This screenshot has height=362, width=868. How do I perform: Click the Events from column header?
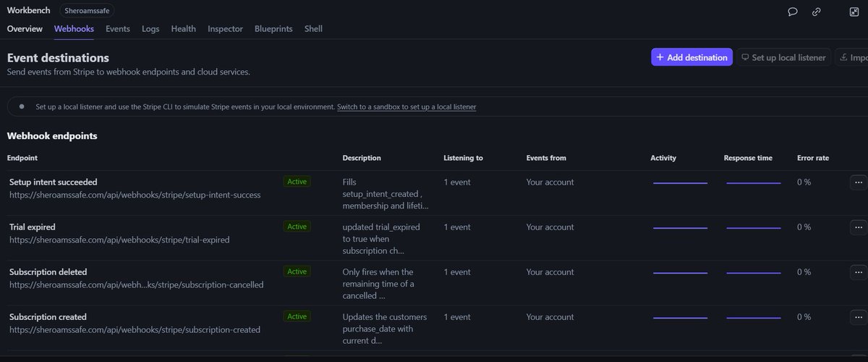(x=546, y=158)
